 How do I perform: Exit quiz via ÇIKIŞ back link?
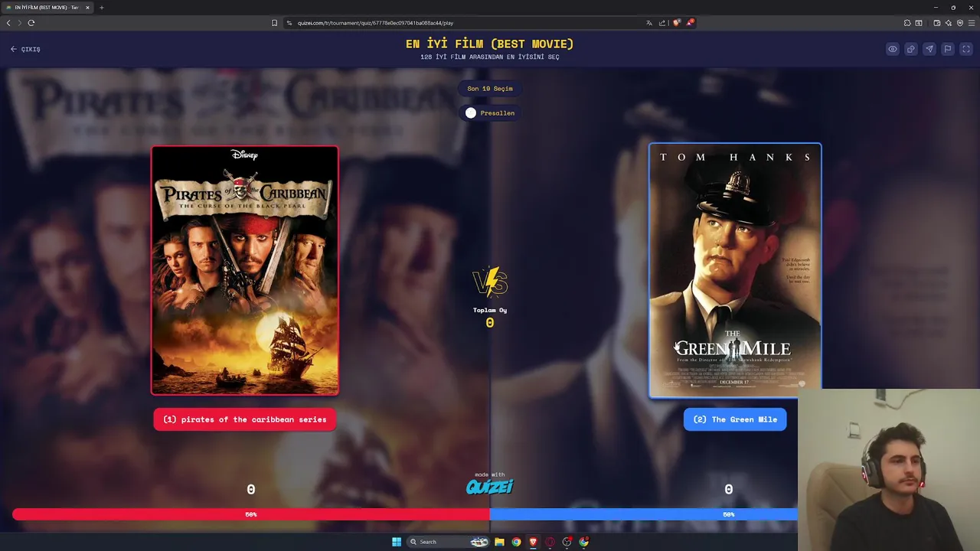[x=25, y=49]
